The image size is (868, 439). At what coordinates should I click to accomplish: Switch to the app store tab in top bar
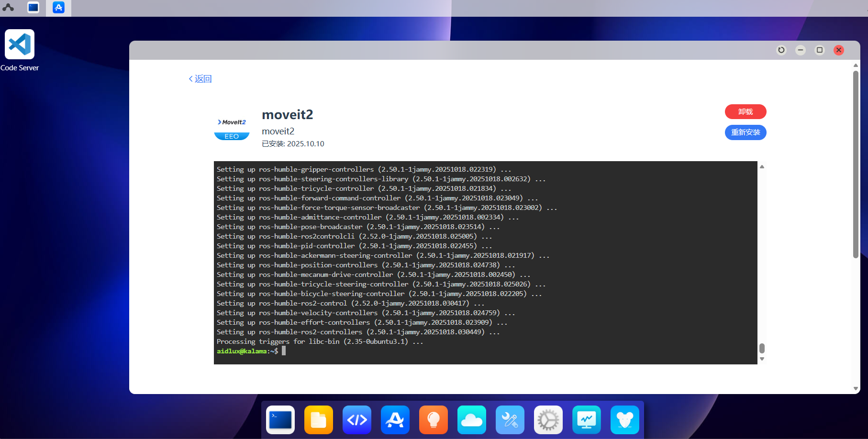pyautogui.click(x=58, y=8)
